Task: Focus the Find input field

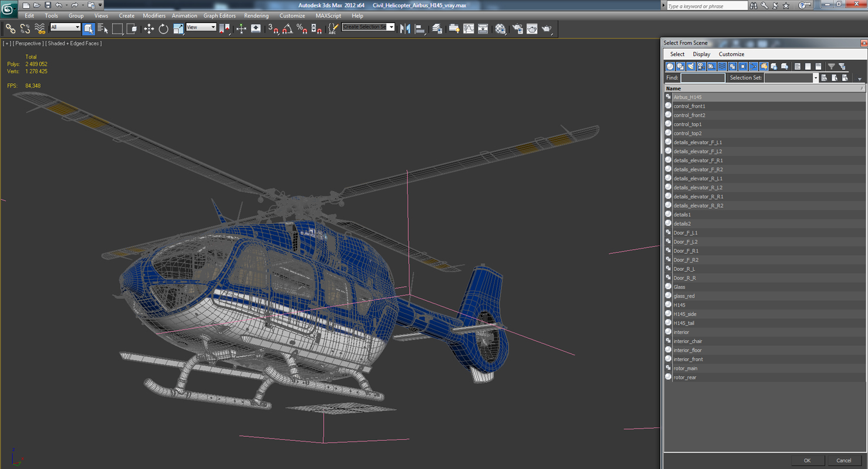Action: pyautogui.click(x=703, y=77)
